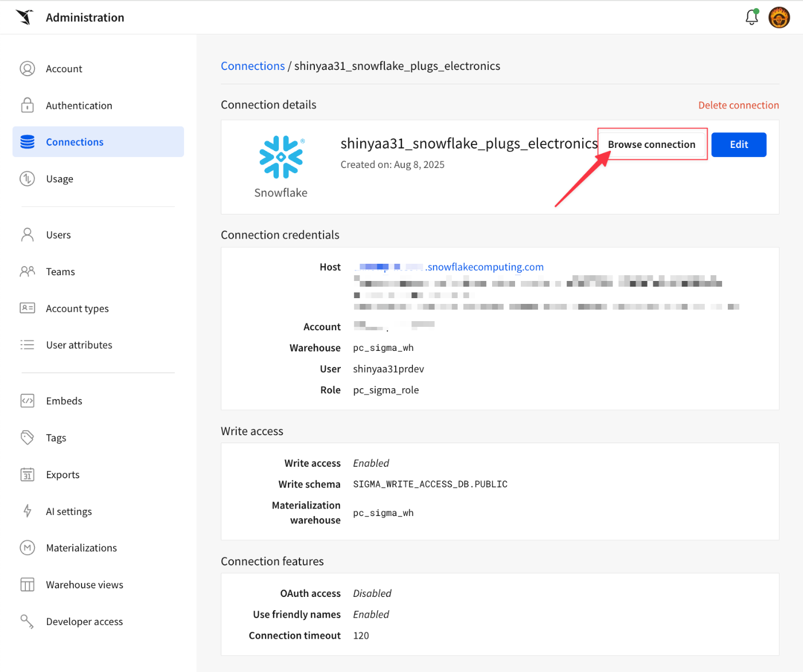803x672 pixels.
Task: Click the User attributes list icon
Action: (28, 345)
